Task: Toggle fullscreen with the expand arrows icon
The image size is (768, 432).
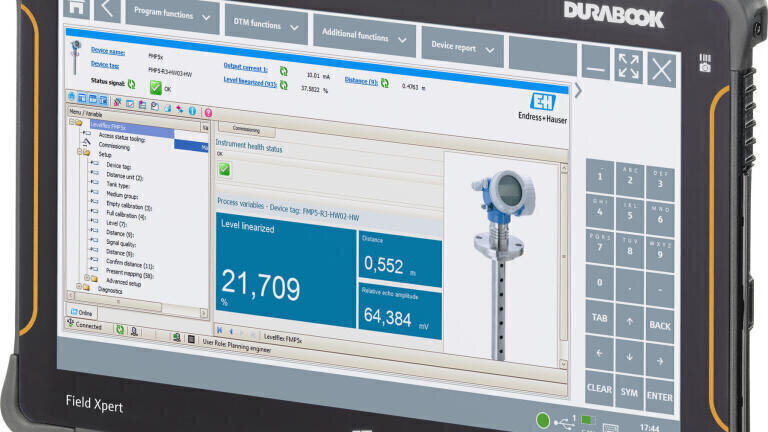Action: pos(628,66)
